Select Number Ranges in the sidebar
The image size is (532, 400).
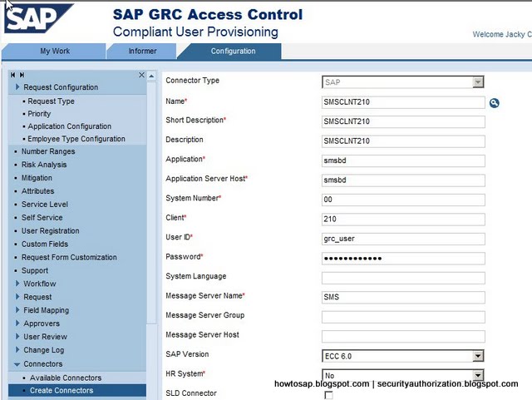pyautogui.click(x=48, y=151)
